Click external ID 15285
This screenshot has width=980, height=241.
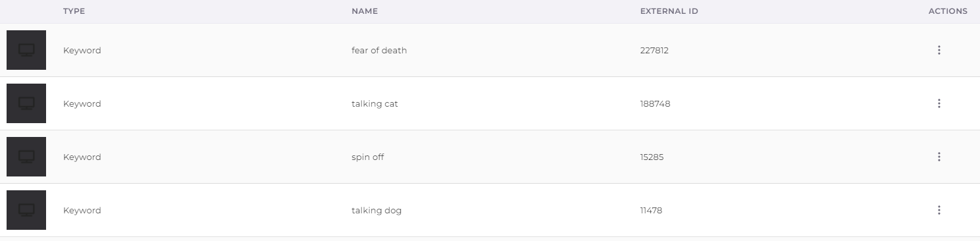point(652,157)
